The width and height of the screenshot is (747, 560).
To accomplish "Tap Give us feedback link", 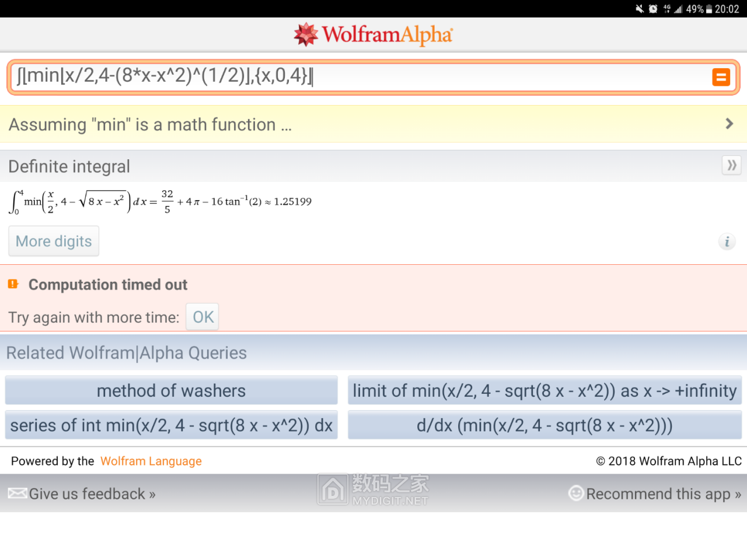I will tap(92, 494).
